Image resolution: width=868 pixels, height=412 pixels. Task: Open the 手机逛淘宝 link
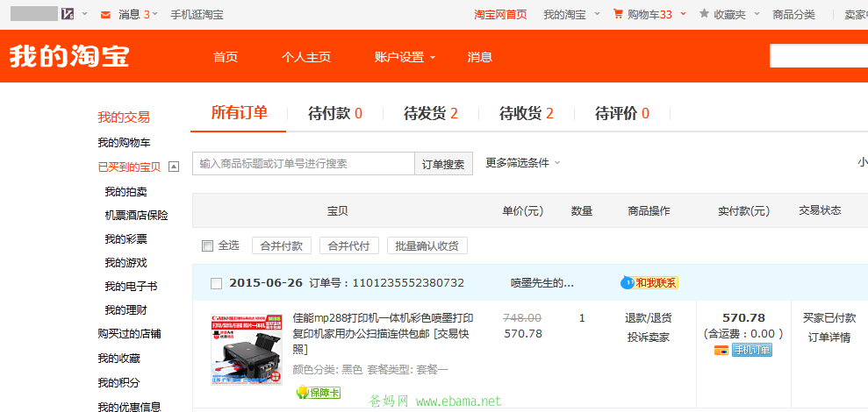pyautogui.click(x=197, y=14)
